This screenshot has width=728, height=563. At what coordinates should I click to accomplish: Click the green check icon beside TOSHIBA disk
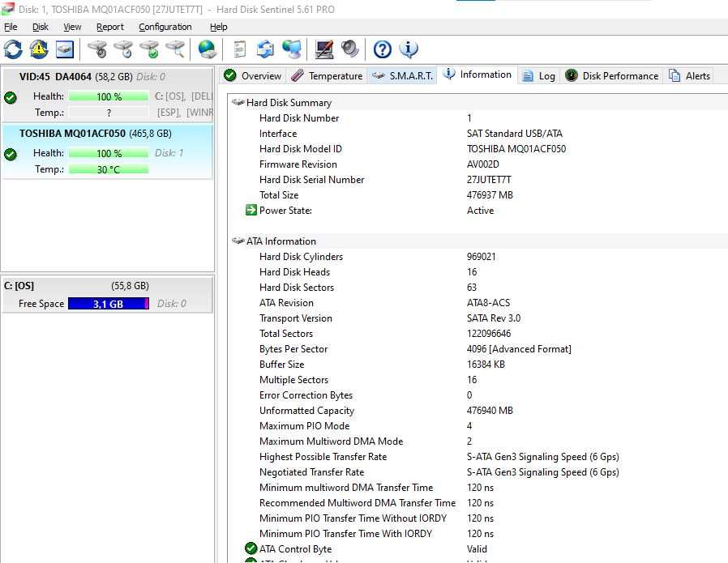point(11,154)
